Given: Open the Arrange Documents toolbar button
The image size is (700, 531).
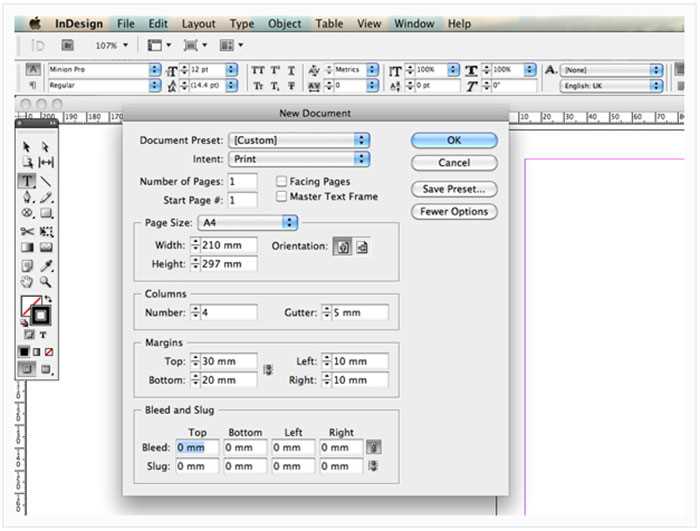Looking at the screenshot, I should pyautogui.click(x=231, y=45).
